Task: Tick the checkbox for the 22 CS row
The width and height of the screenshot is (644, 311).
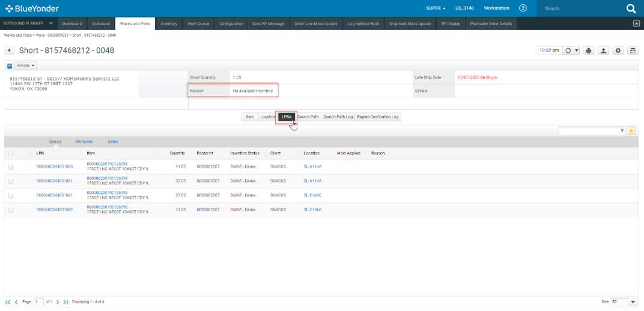Action: coord(11,195)
